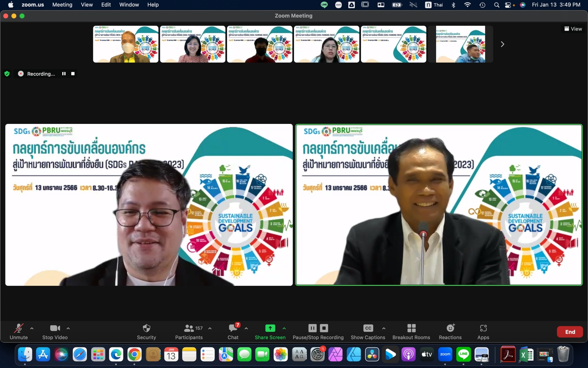Expand audio options arrow next to Unmute
The image size is (588, 368).
point(32,328)
